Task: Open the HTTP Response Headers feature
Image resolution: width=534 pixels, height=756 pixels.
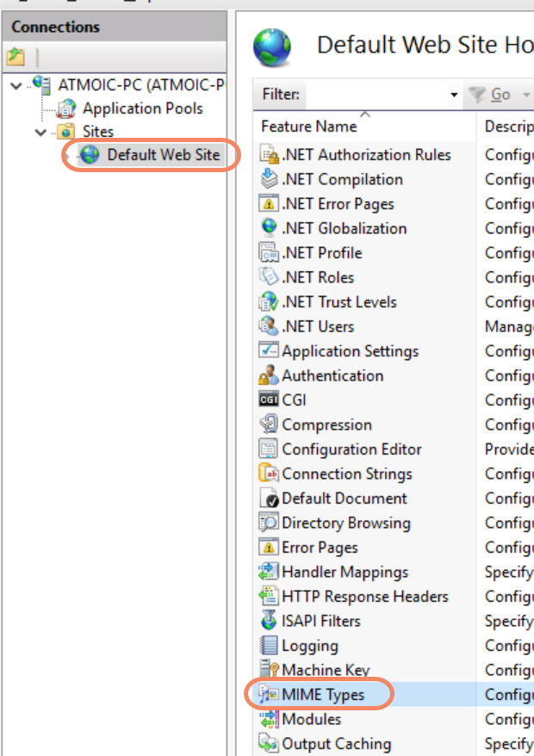Action: click(364, 597)
